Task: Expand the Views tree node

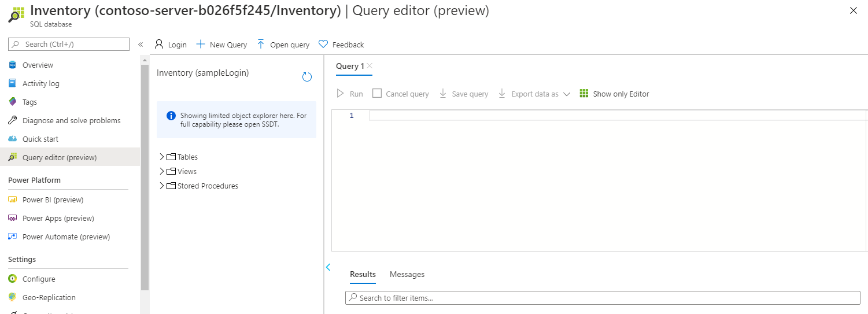Action: click(x=162, y=171)
